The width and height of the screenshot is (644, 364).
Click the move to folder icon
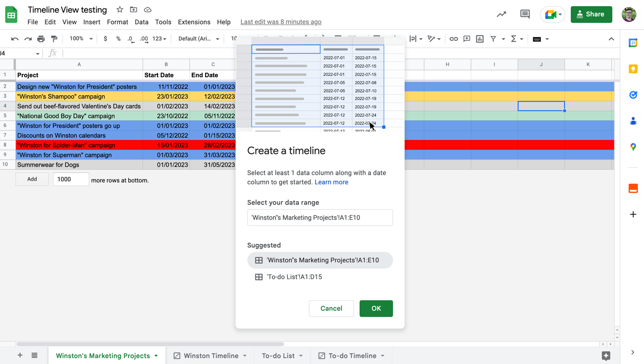(134, 10)
